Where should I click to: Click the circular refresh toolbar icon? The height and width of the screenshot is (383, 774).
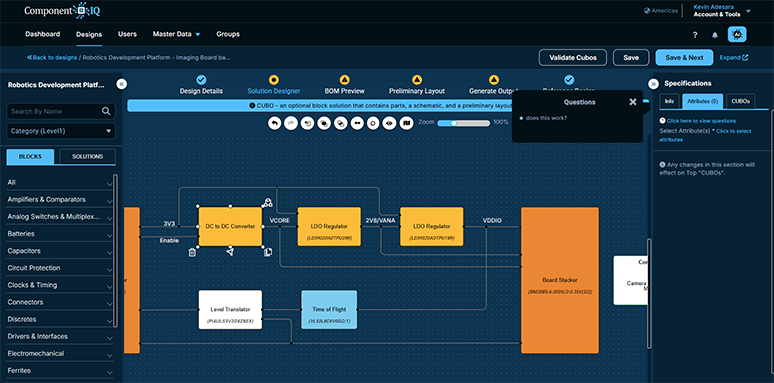click(373, 123)
